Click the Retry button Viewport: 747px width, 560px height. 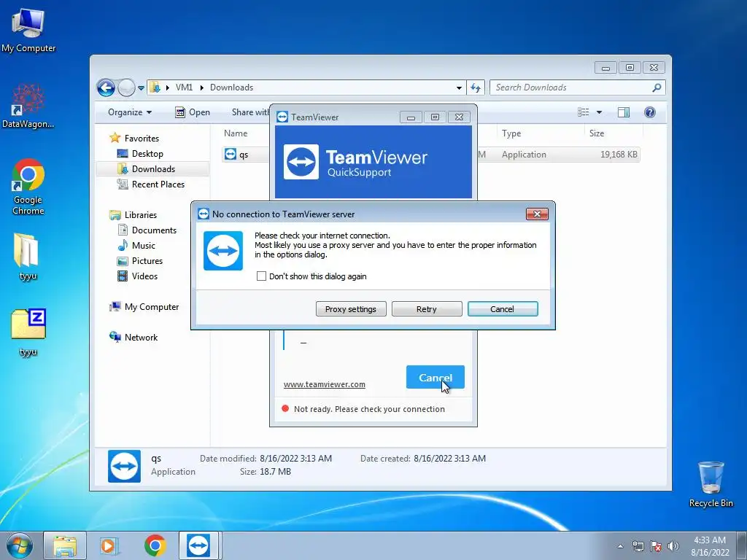426,309
